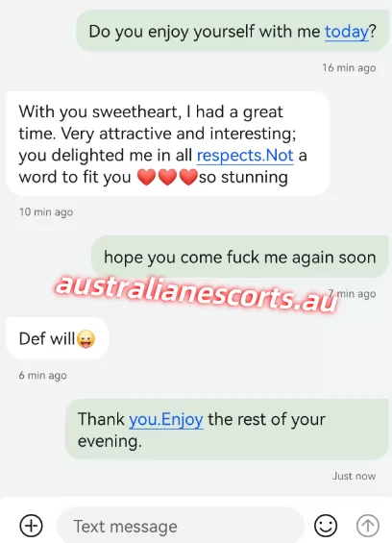392x543 pixels.
Task: Tap the '7 min ago' timestamp
Action: coord(352,294)
